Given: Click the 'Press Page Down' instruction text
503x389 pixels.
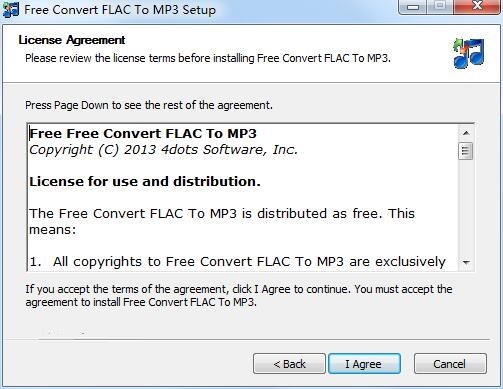Looking at the screenshot, I should click(149, 105).
